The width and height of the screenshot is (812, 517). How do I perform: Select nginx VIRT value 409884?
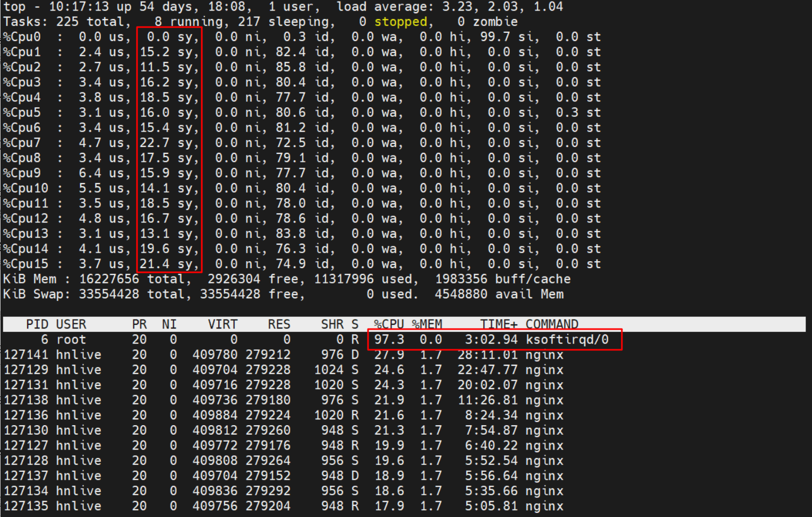click(x=215, y=415)
